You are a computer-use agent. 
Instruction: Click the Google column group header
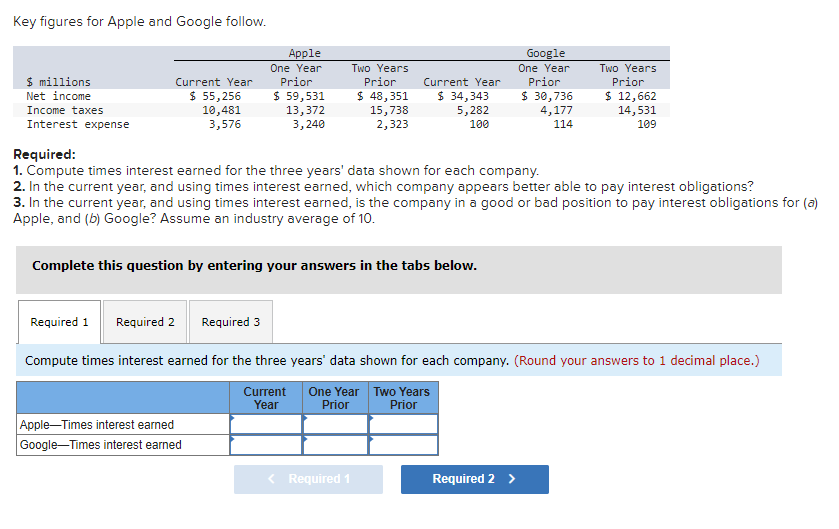coord(546,53)
